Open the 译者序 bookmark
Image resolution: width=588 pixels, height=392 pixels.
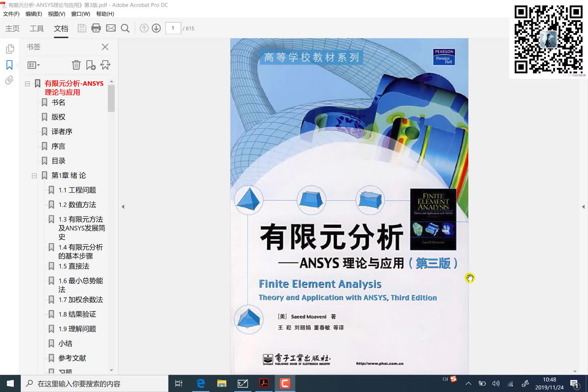pyautogui.click(x=62, y=131)
